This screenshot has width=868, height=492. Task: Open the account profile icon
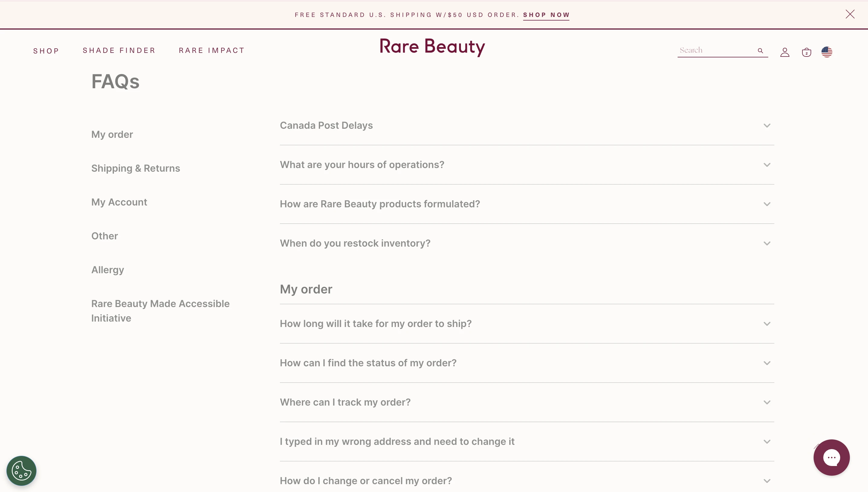click(785, 52)
